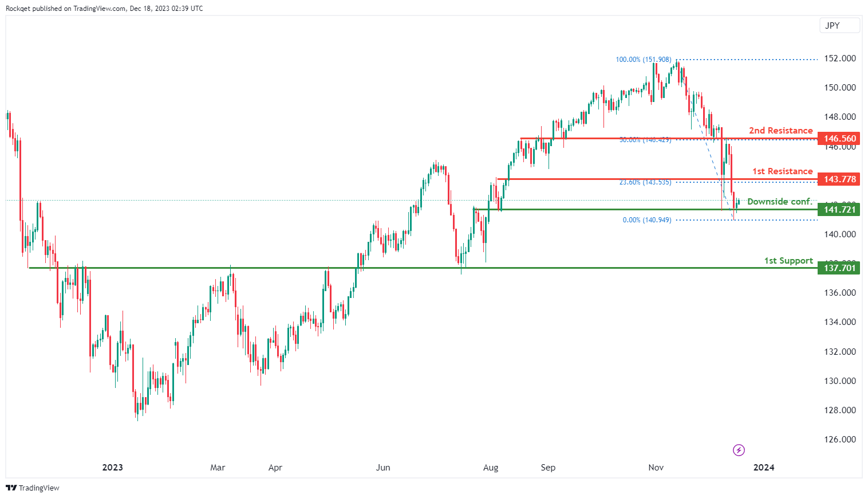Select the 0.00% (140.949) Fibonacci label
The width and height of the screenshot is (868, 498).
(x=646, y=220)
